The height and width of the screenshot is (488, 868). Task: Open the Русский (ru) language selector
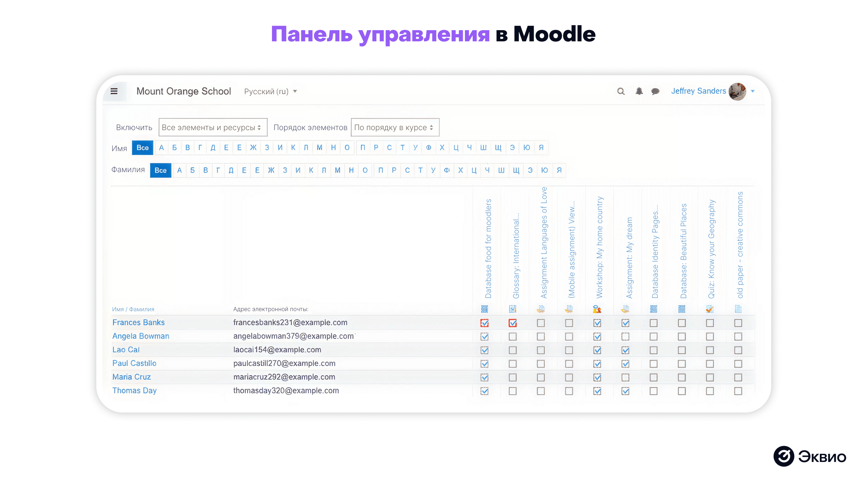270,91
